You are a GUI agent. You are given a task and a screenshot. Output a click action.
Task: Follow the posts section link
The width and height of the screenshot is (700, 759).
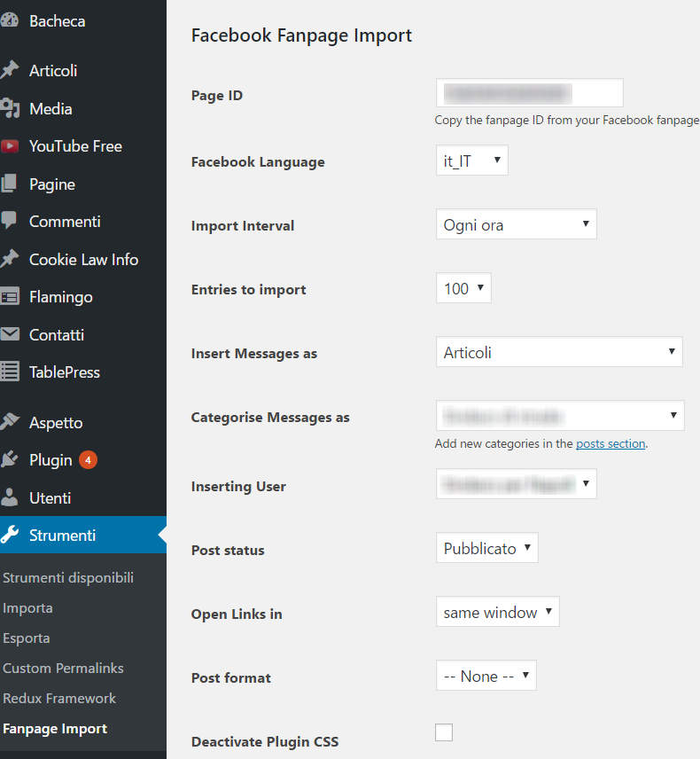click(x=611, y=443)
